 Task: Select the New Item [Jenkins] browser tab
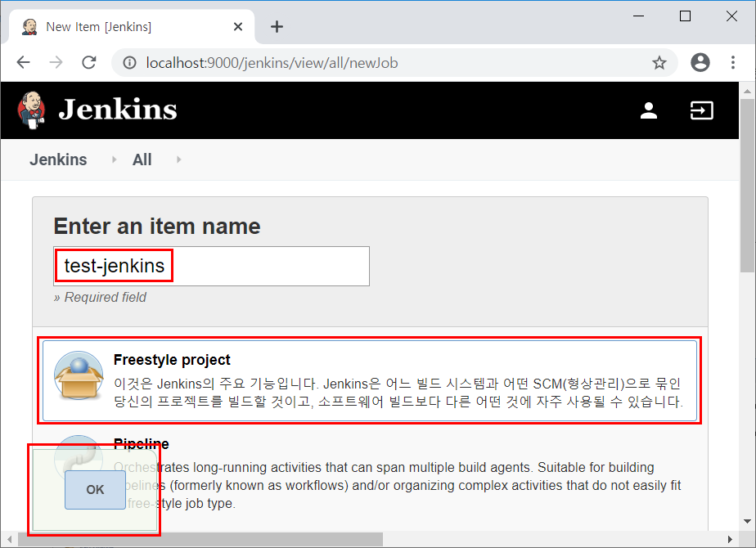tap(132, 26)
